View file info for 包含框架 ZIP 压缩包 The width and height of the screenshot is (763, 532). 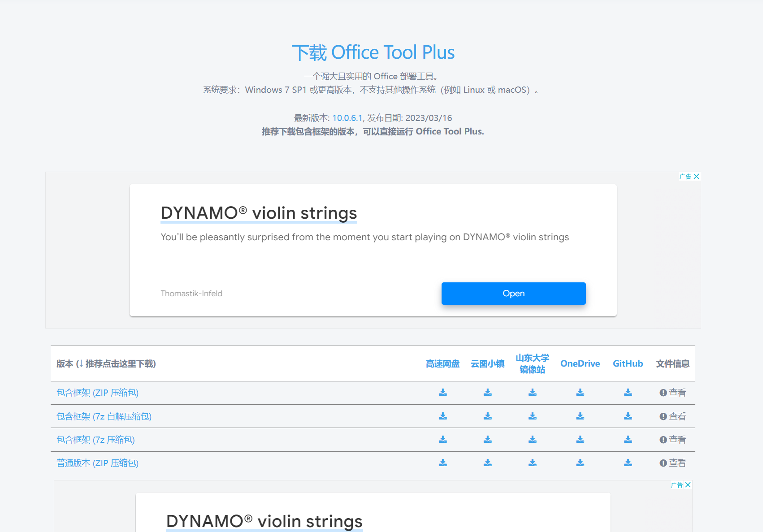pyautogui.click(x=672, y=393)
